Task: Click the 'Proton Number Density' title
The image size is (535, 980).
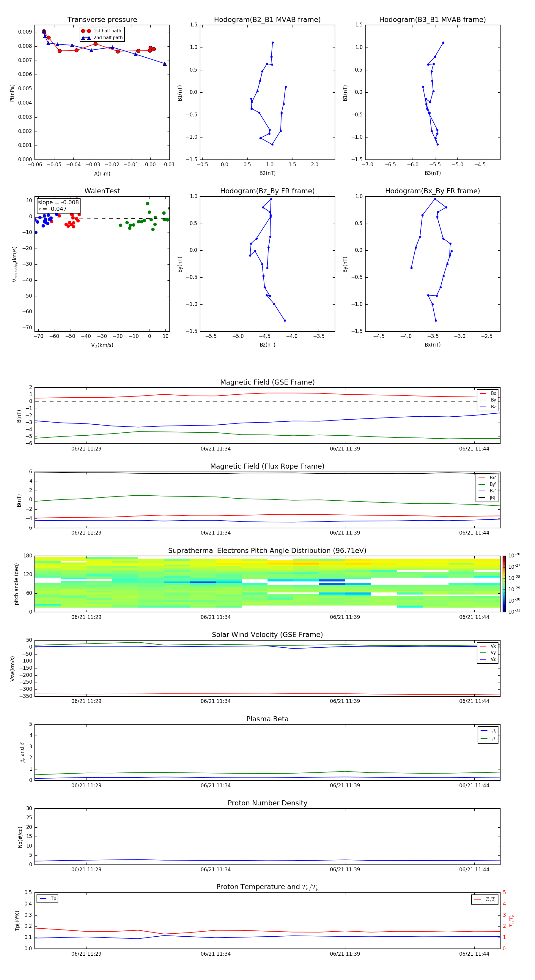Action: pos(267,803)
